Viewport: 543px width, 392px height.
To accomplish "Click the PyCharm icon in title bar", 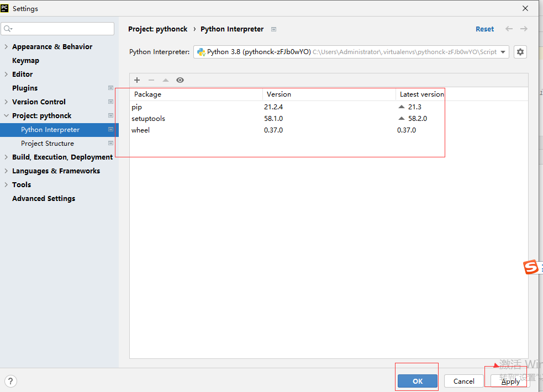I will (x=4, y=8).
